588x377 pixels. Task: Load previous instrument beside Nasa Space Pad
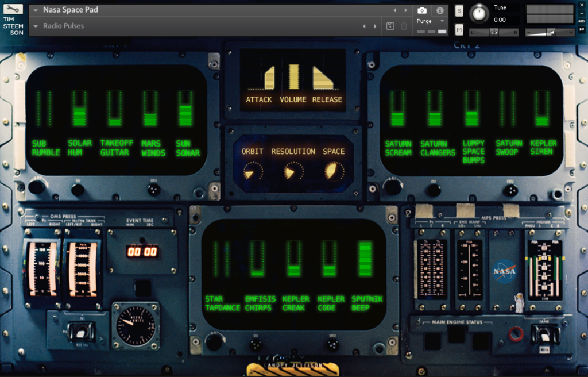[394, 10]
